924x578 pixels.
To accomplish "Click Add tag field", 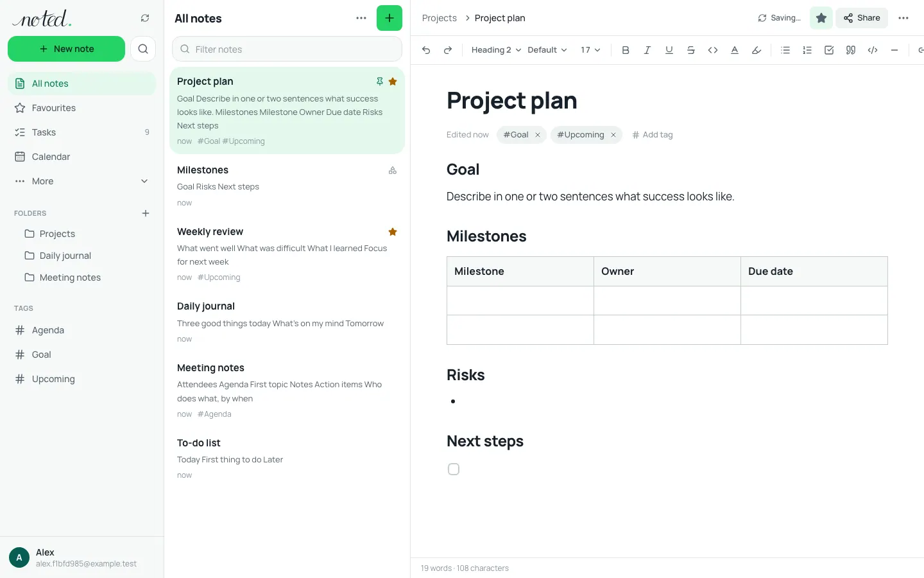I will [653, 135].
